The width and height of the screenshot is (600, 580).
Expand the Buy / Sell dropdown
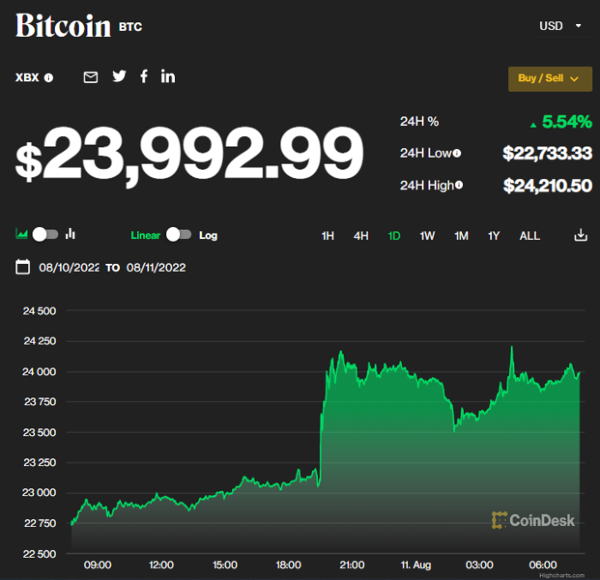tap(549, 78)
